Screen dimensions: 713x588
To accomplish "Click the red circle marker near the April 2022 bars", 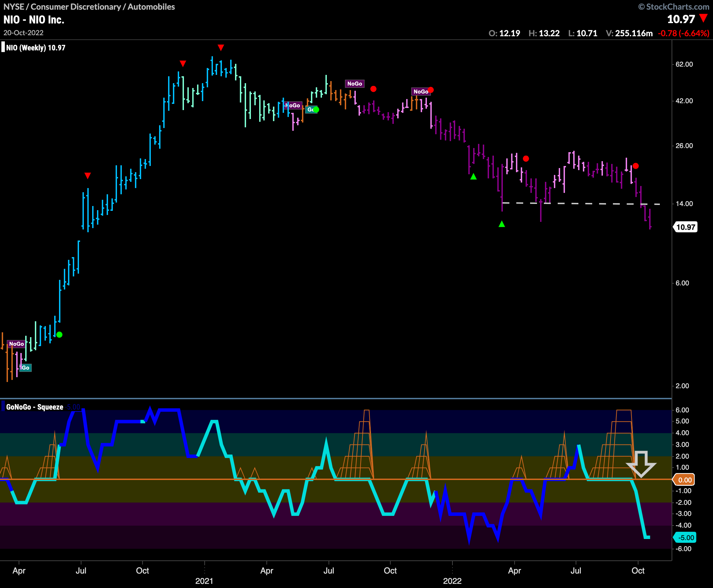I will coord(526,159).
